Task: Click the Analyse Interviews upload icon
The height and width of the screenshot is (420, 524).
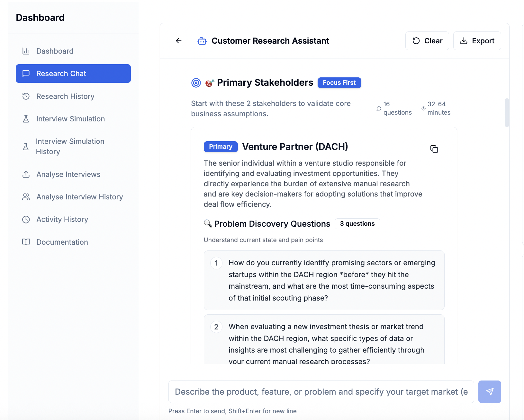Action: [x=26, y=174]
